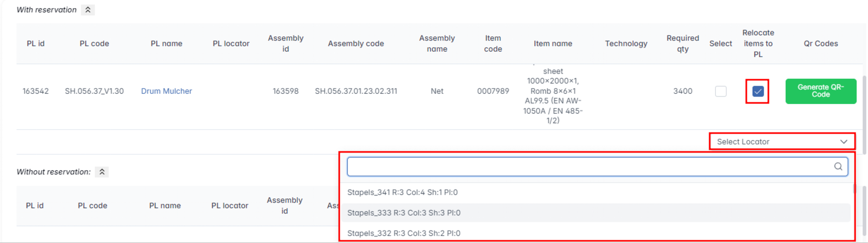This screenshot has width=868, height=243.
Task: Collapse the Without reservation section
Action: pos(102,172)
